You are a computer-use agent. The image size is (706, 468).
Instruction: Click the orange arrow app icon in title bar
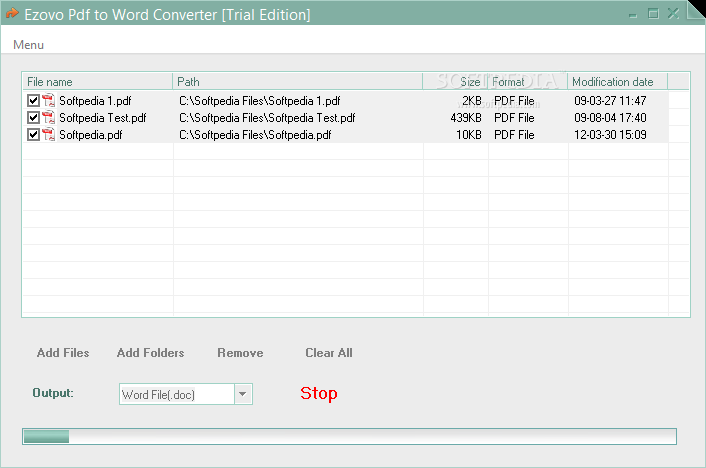[x=12, y=14]
